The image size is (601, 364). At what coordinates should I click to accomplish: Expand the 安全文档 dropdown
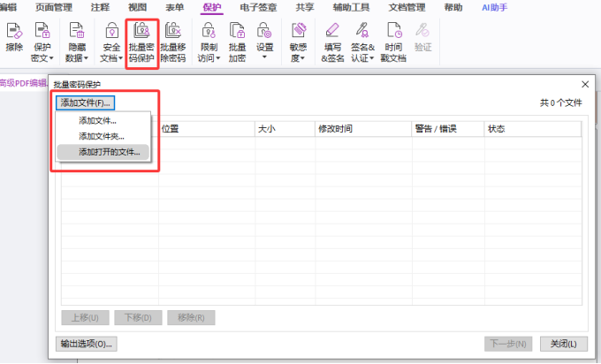[x=111, y=42]
